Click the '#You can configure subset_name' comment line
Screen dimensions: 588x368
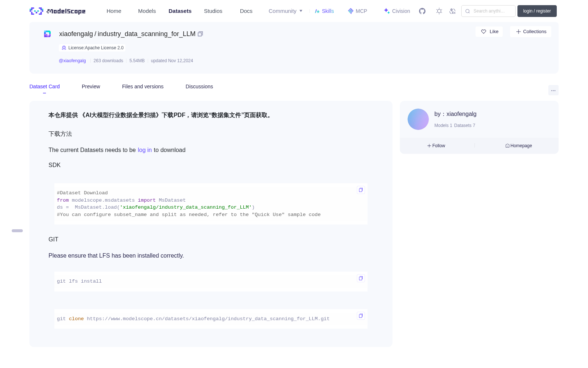[x=189, y=215]
